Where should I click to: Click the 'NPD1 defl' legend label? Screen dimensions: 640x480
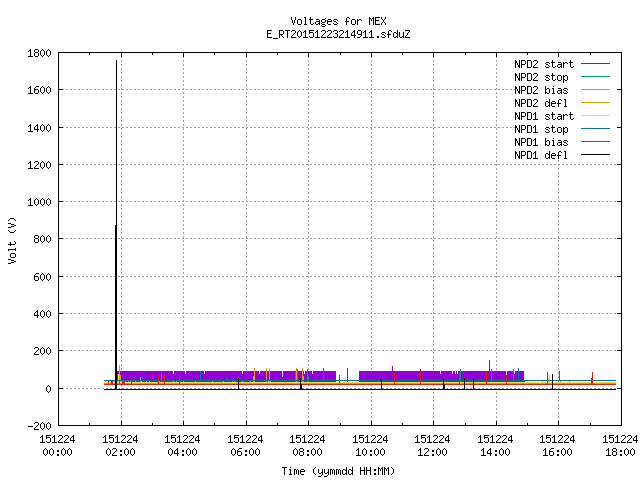click(x=541, y=156)
